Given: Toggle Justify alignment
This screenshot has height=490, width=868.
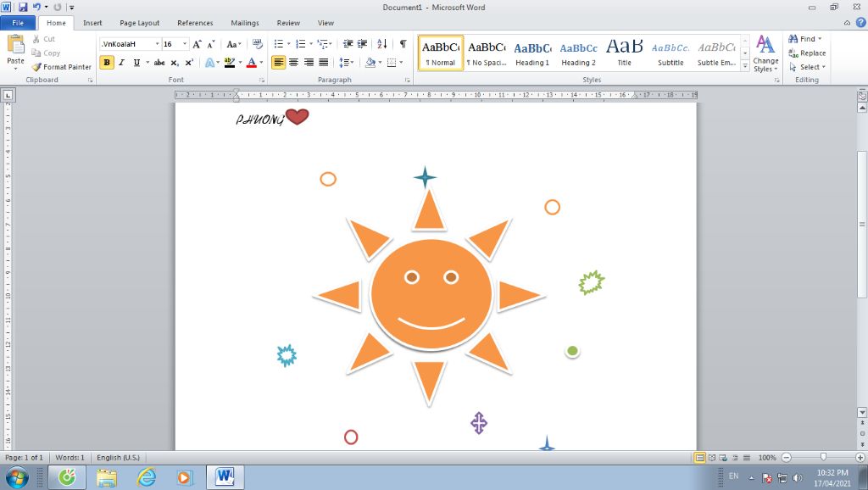Looking at the screenshot, I should pos(323,63).
